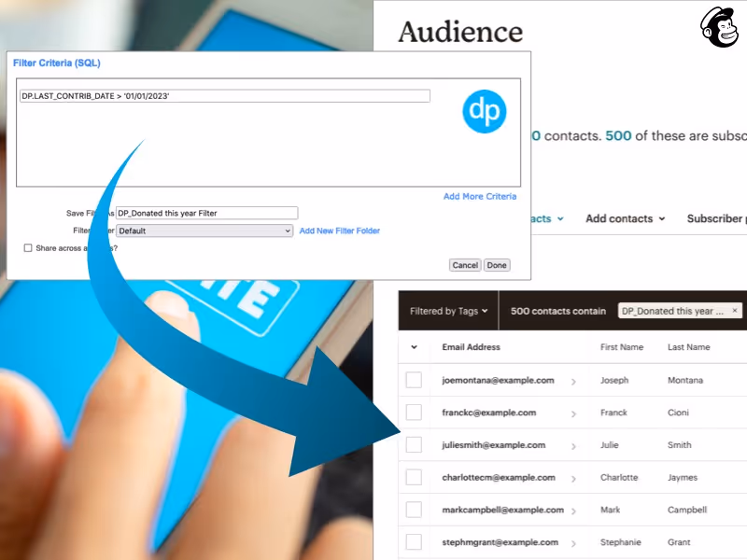Click the last name Montana cell
Screen dimensions: 747x560
[685, 380]
